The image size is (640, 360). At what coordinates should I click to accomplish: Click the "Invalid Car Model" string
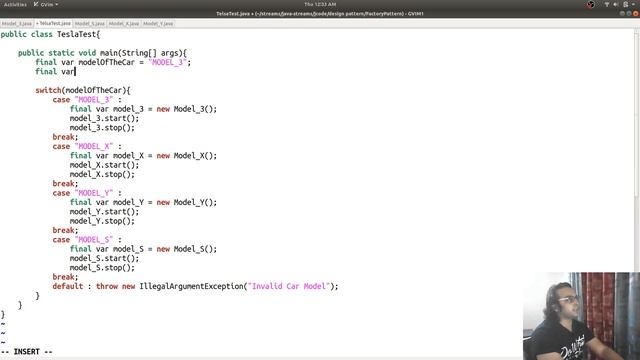click(x=289, y=287)
